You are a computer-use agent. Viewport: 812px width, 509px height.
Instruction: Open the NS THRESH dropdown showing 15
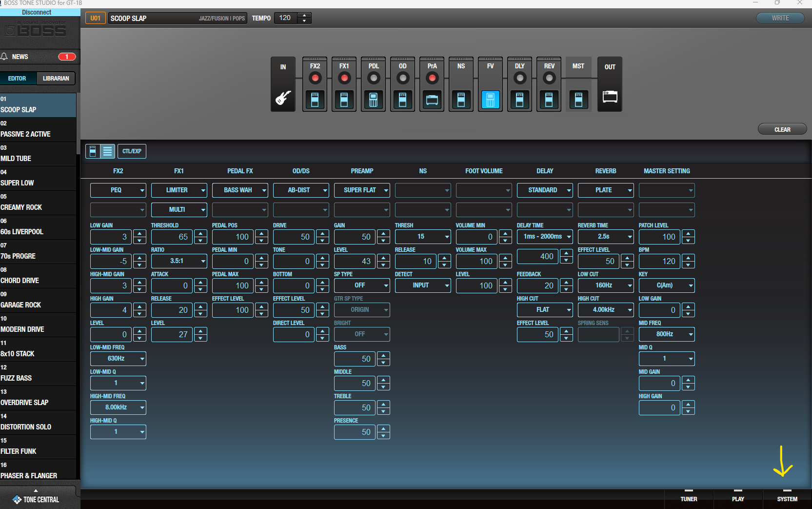coord(423,237)
